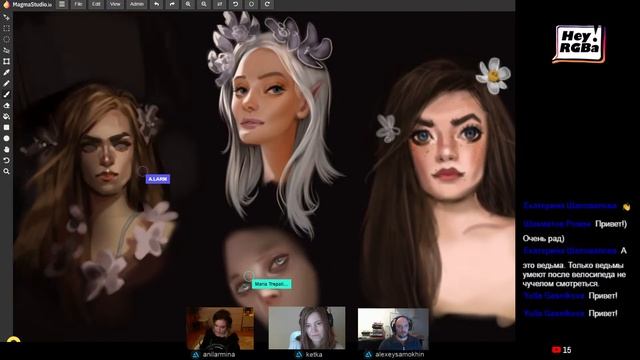Click the Undo arrow in the top toolbar

(x=156, y=4)
